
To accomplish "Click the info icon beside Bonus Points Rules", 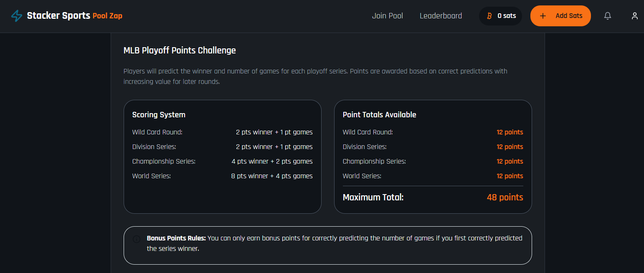I will coord(136,239).
